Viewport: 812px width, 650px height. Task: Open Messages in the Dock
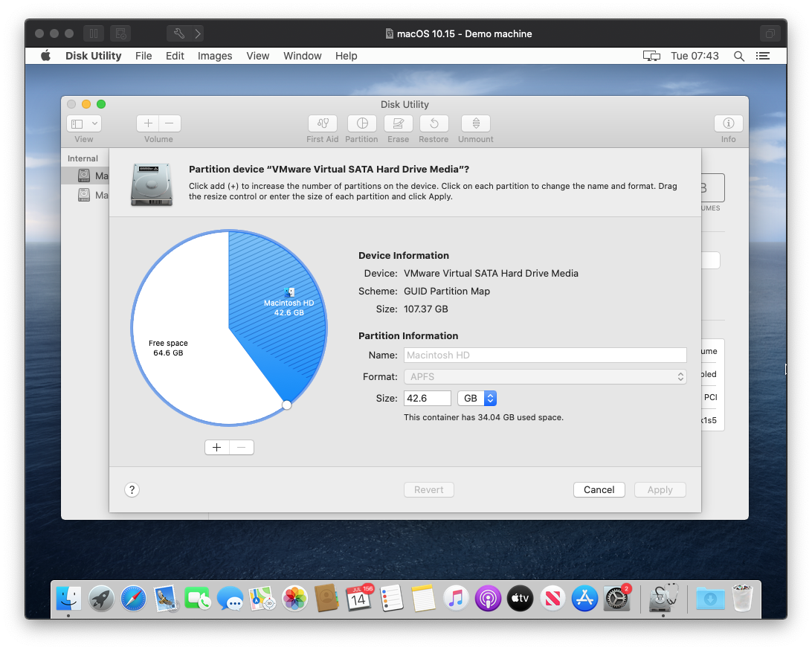tap(230, 599)
